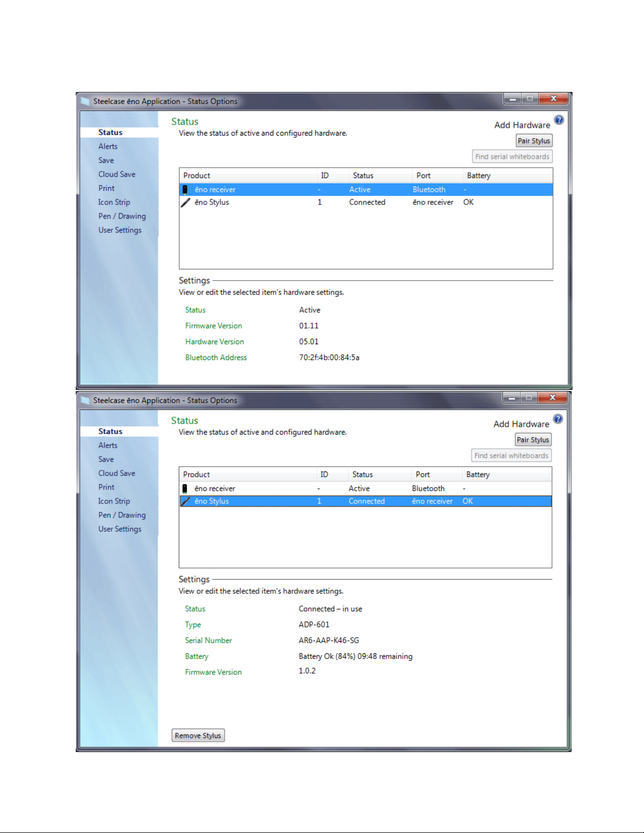This screenshot has width=644, height=833.
Task: Open Icon Strip in bottom window sidebar
Action: 114,501
